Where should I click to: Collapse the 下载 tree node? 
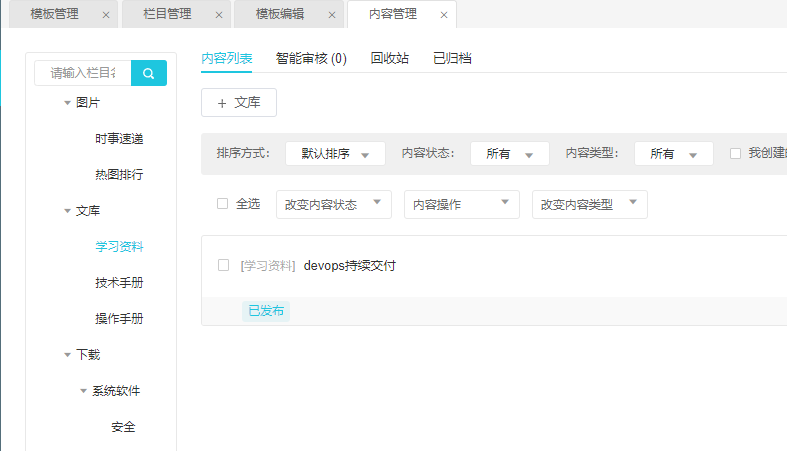point(67,355)
